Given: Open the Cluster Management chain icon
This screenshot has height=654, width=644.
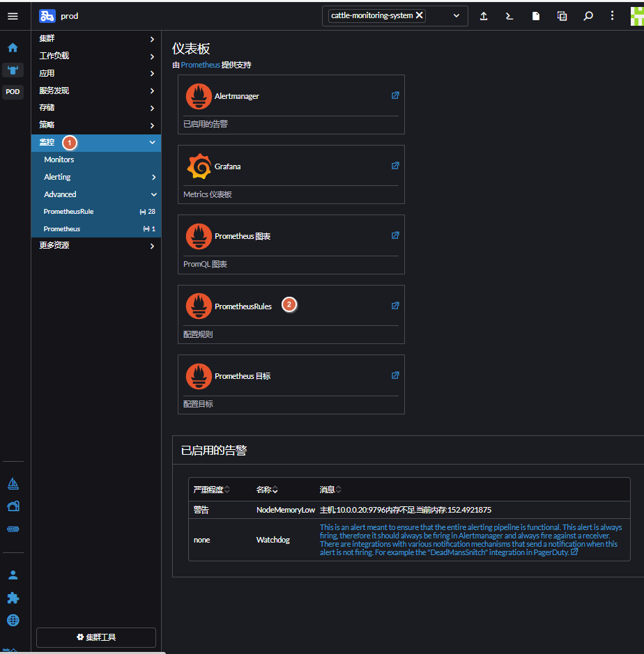Looking at the screenshot, I should (13, 529).
